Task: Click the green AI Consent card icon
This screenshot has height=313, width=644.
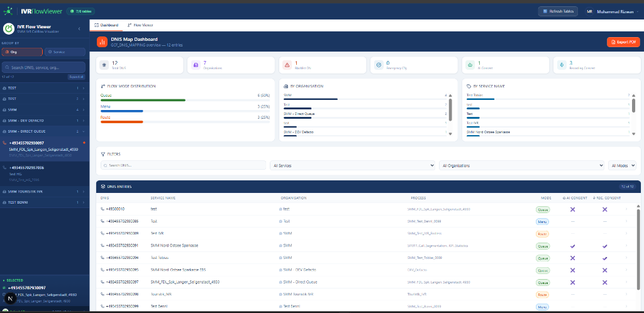Action: [x=470, y=65]
